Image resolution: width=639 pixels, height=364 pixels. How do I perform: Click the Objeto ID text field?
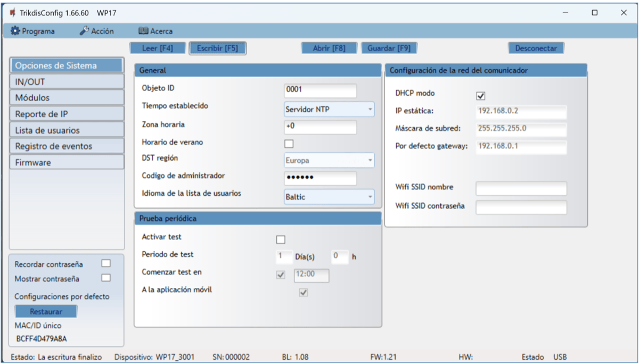(320, 90)
